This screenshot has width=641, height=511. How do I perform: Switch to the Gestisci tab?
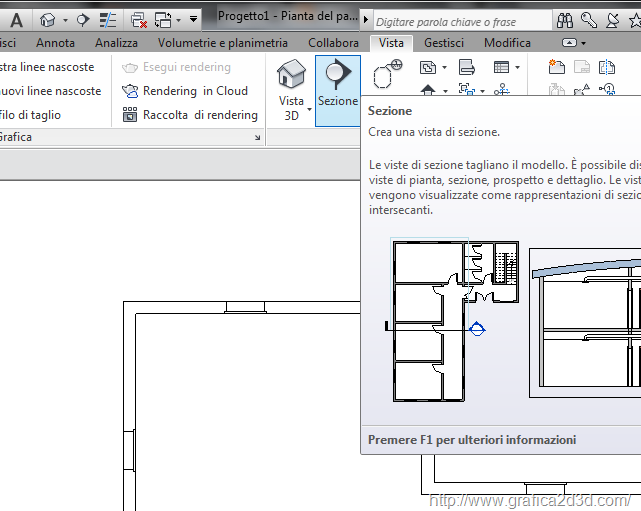[443, 43]
